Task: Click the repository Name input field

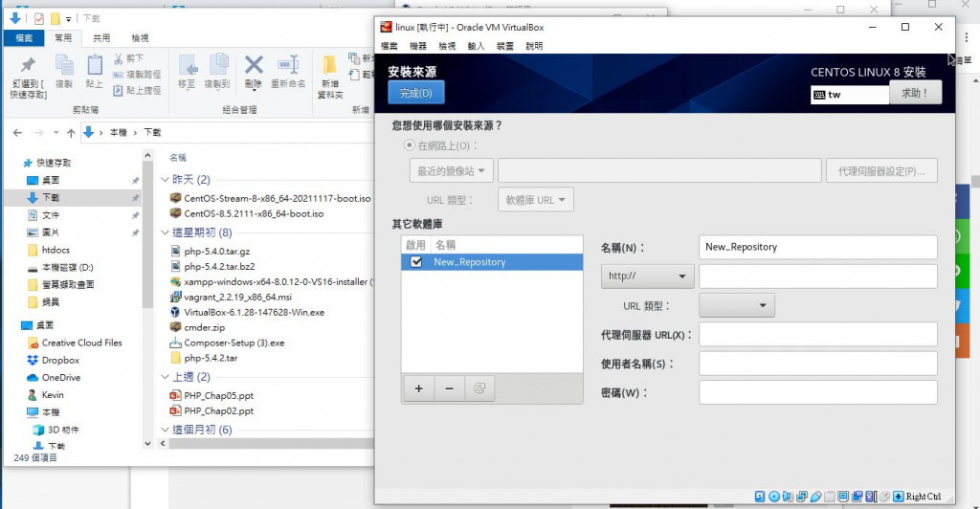Action: 818,247
